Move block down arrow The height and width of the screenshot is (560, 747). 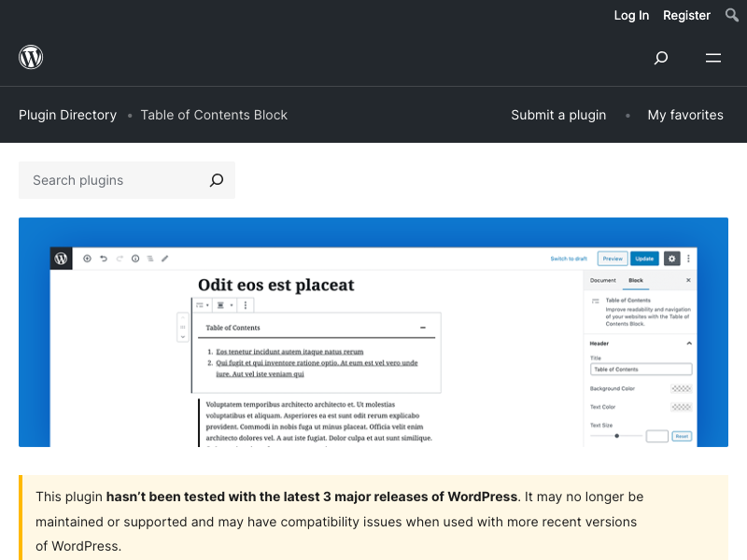[x=182, y=337]
